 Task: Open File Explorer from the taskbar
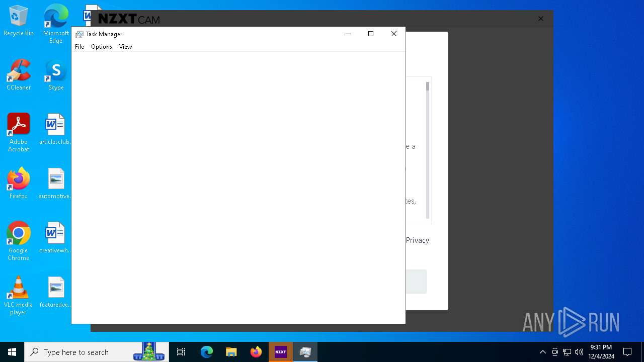point(231,352)
